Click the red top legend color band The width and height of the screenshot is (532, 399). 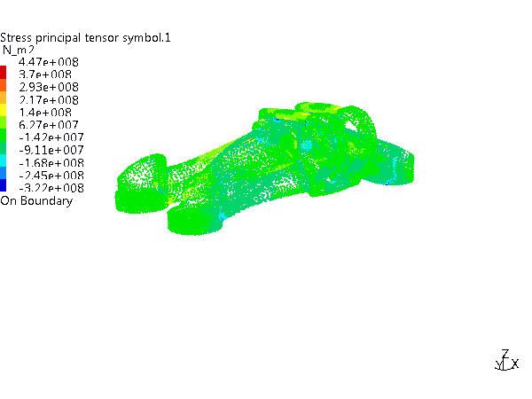click(x=3, y=73)
